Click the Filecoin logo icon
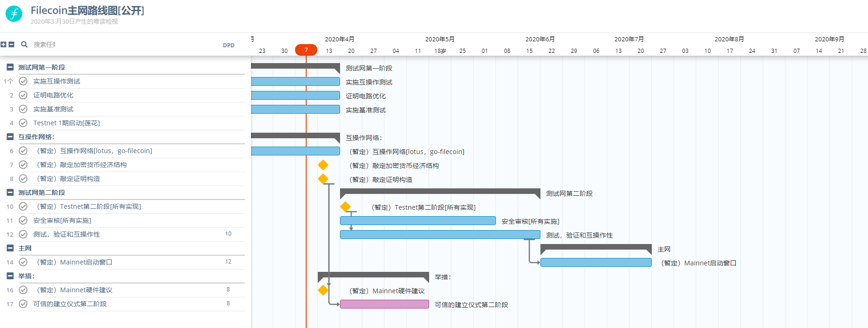The width and height of the screenshot is (868, 328). tap(14, 14)
